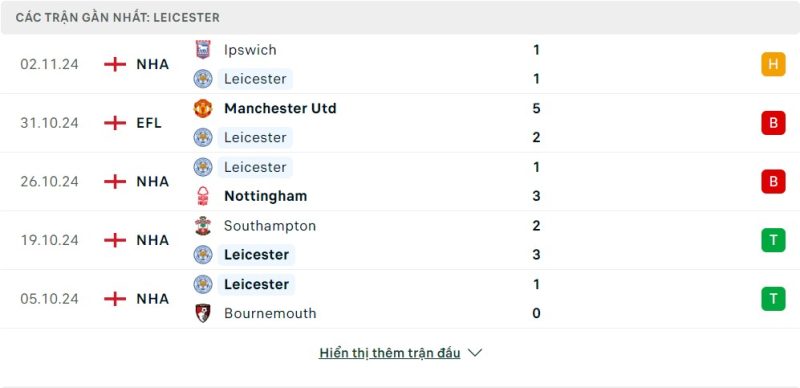Click the orange H draw result badge
This screenshot has width=800, height=388.
[x=773, y=64]
